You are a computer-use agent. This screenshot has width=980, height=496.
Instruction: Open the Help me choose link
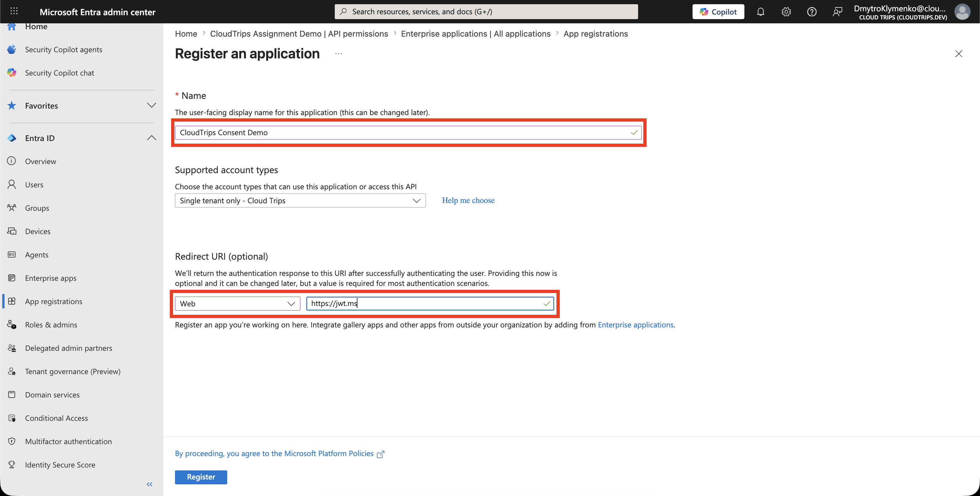468,200
